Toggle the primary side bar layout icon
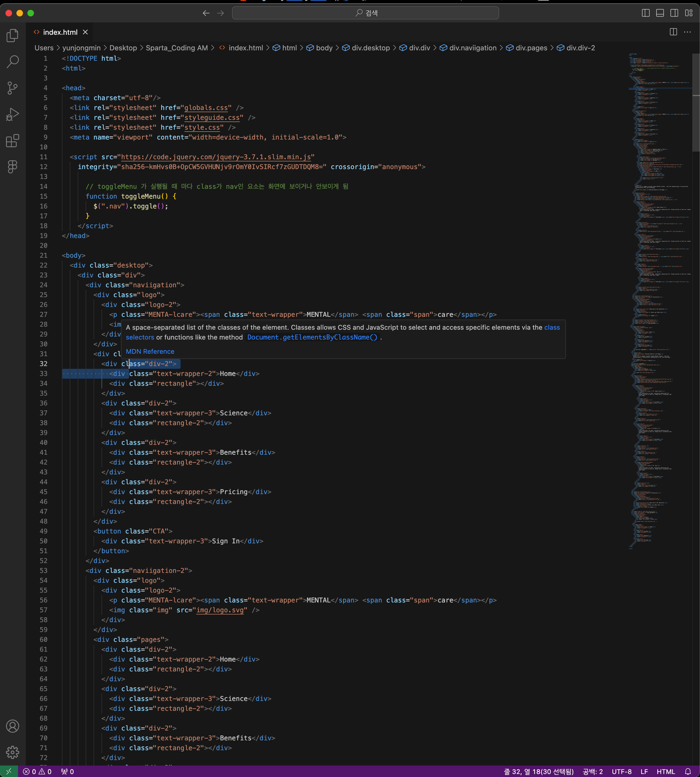Screen dimensions: 700x777 (646, 13)
